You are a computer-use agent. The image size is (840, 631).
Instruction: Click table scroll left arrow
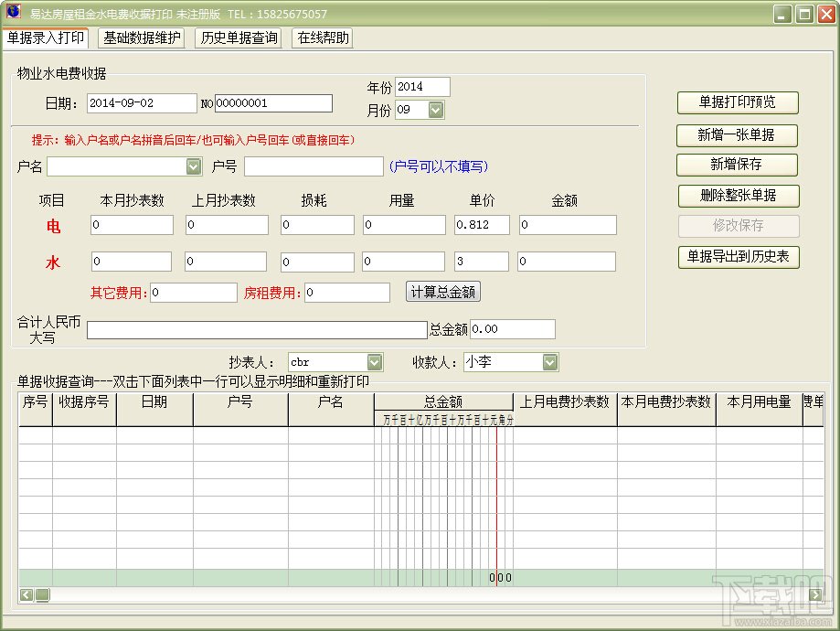pos(27,594)
